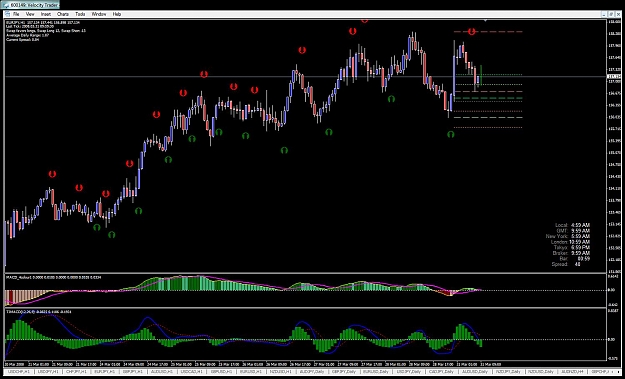The image size is (625, 379).
Task: Switch to the USDJPY,Daily chart tab
Action: 409,371
